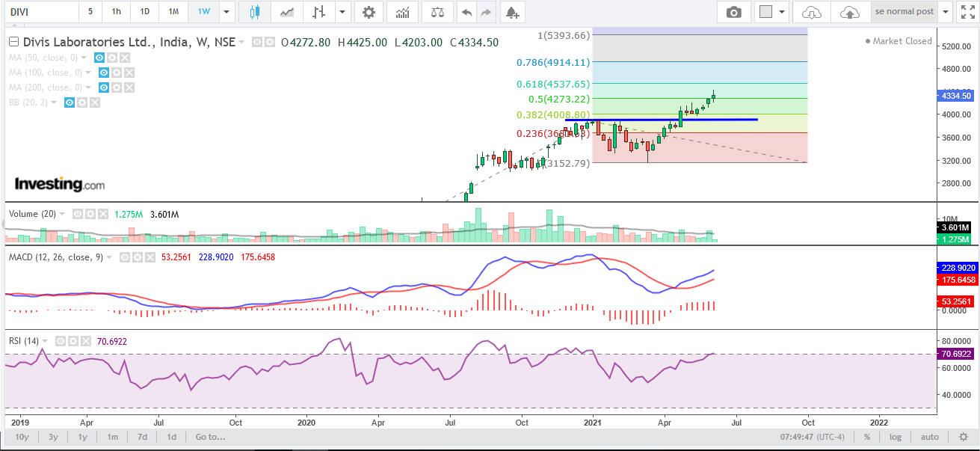Image resolution: width=980 pixels, height=451 pixels.
Task: Toggle fullscreen mode with expand-arrows icon
Action: (x=968, y=12)
